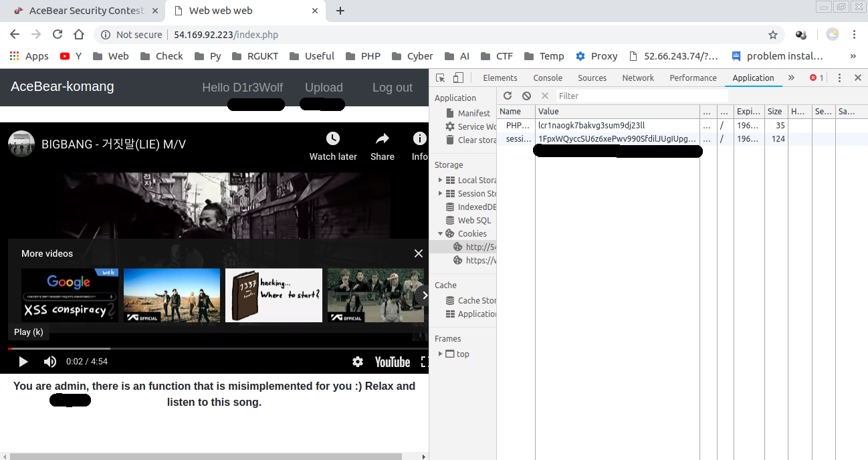Viewport: 868px width, 460px height.
Task: Click the DevTools error count badge
Action: pos(817,78)
